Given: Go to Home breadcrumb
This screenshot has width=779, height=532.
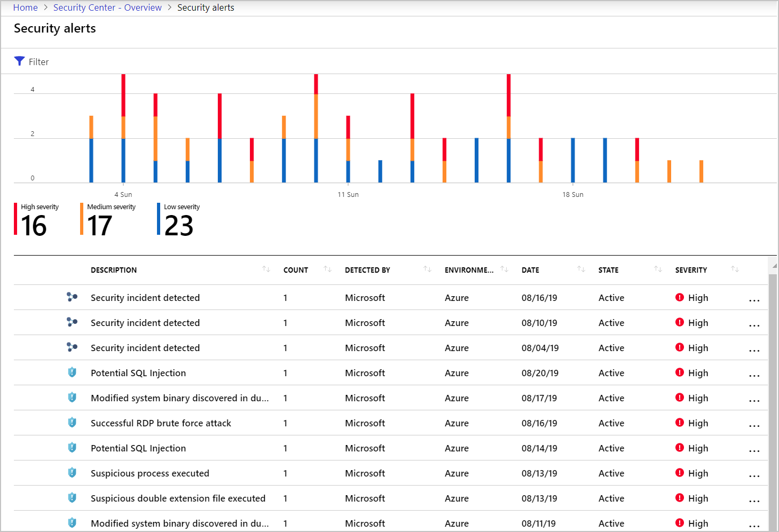Looking at the screenshot, I should [25, 7].
